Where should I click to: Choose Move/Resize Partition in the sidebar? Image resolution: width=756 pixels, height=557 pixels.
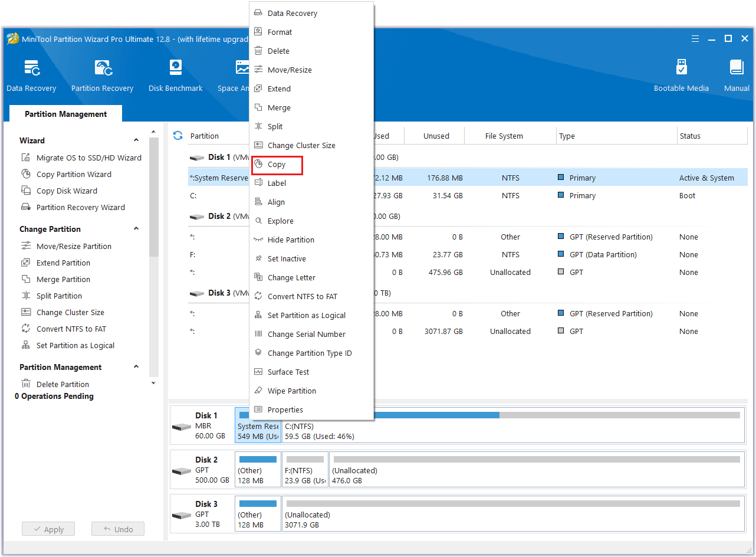[x=66, y=246]
